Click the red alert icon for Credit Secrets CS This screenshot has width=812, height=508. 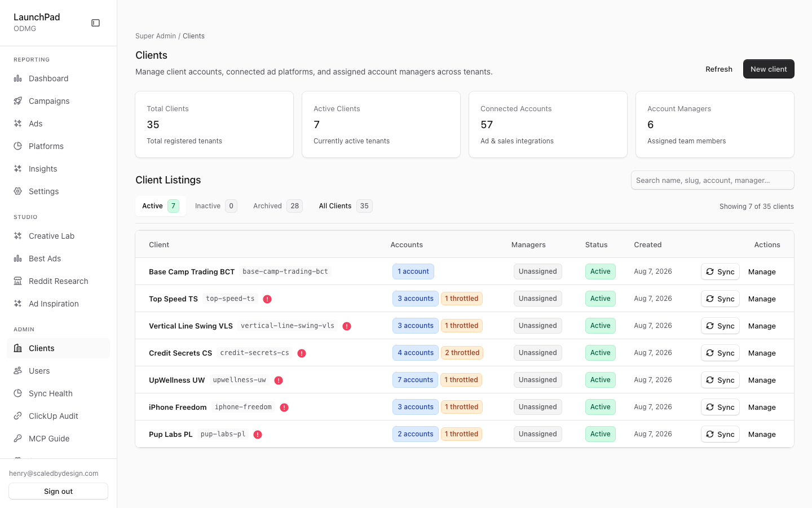pyautogui.click(x=302, y=353)
